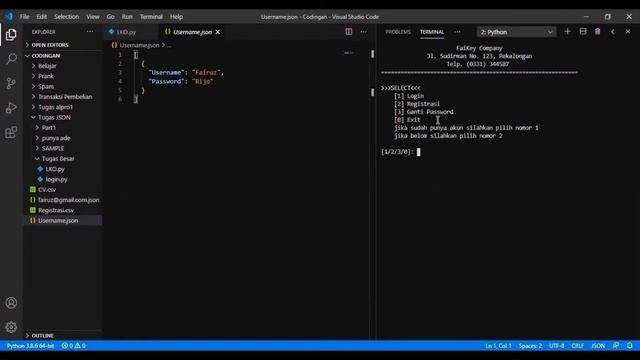Viewport: 640px width, 360px height.
Task: Open the Search view in activity bar
Action: click(x=11, y=59)
